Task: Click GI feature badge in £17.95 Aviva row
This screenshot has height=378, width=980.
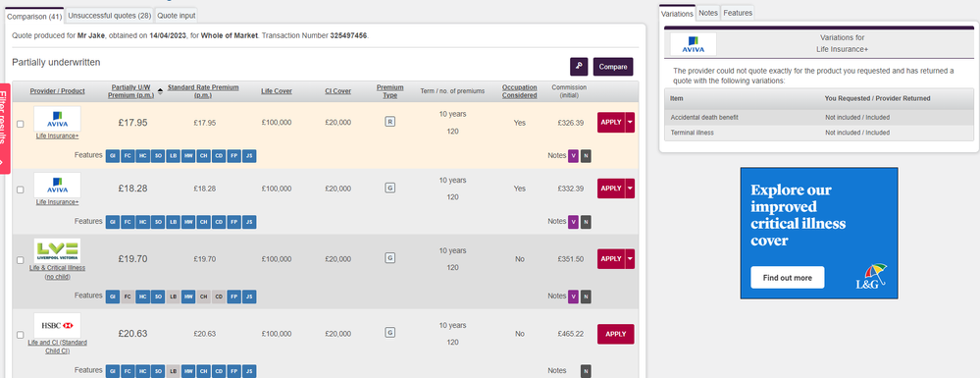Action: pos(113,156)
